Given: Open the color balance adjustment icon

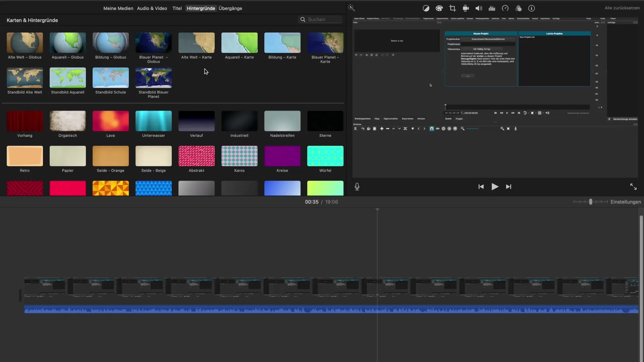Looking at the screenshot, I should click(x=426, y=8).
